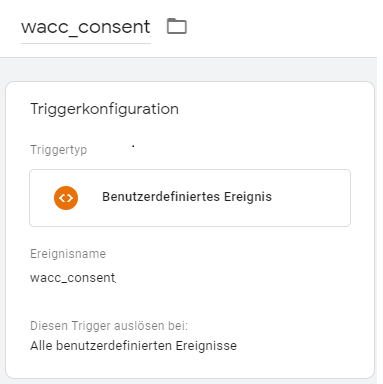
Task: Click the folder icon beside the trigger name
Action: 177,26
